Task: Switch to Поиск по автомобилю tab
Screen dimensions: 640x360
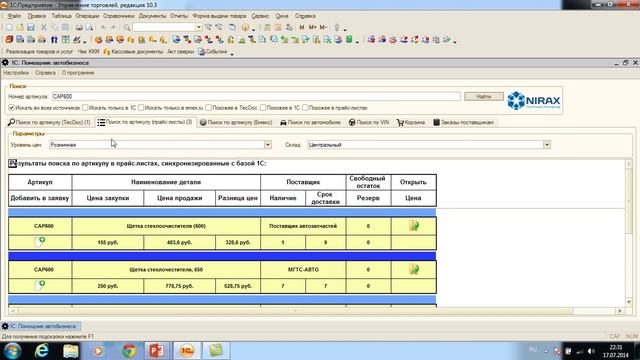Action: (x=311, y=122)
